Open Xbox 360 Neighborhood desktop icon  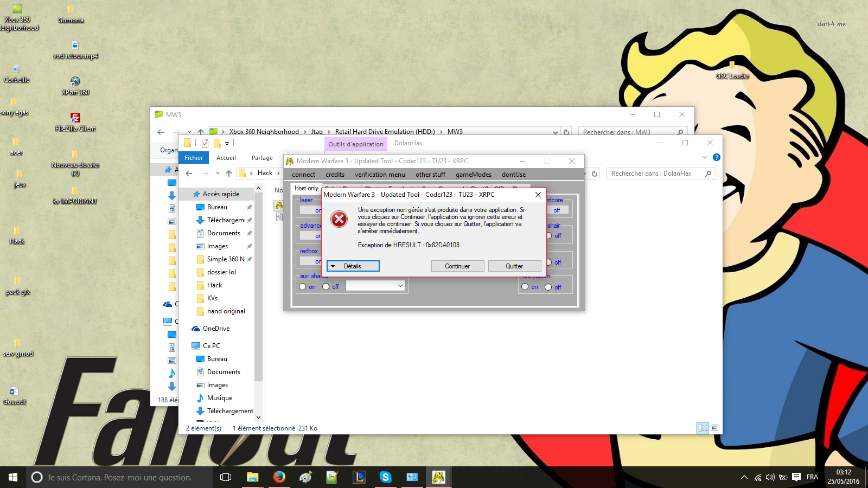pos(18,17)
